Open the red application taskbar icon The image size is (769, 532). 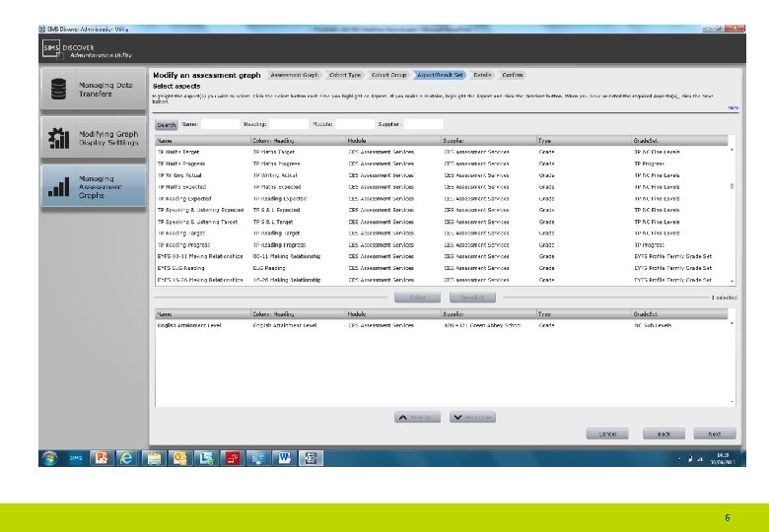232,458
